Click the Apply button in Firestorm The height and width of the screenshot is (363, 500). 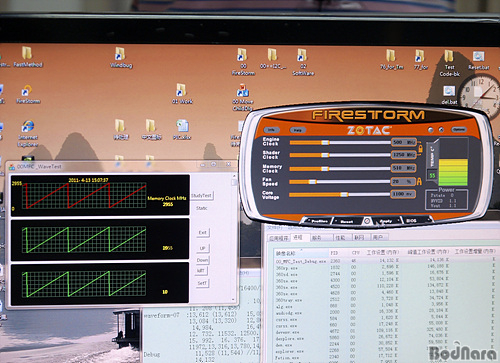(x=387, y=221)
